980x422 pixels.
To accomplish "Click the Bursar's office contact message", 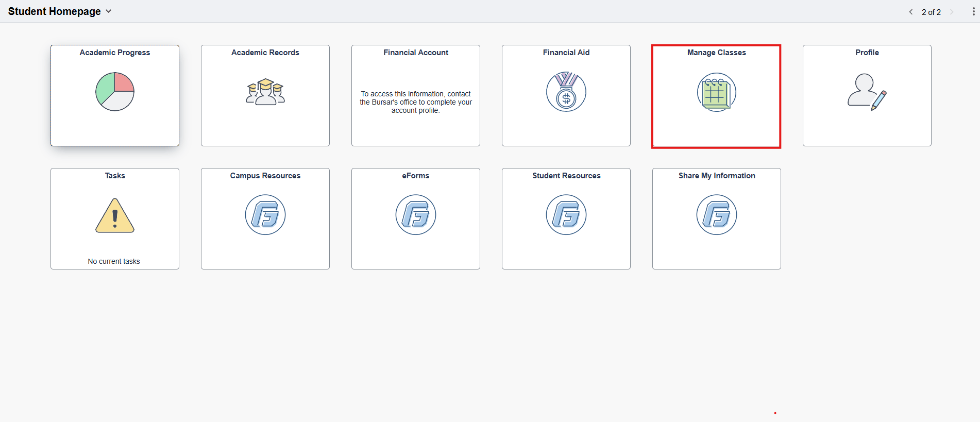I will tap(416, 102).
